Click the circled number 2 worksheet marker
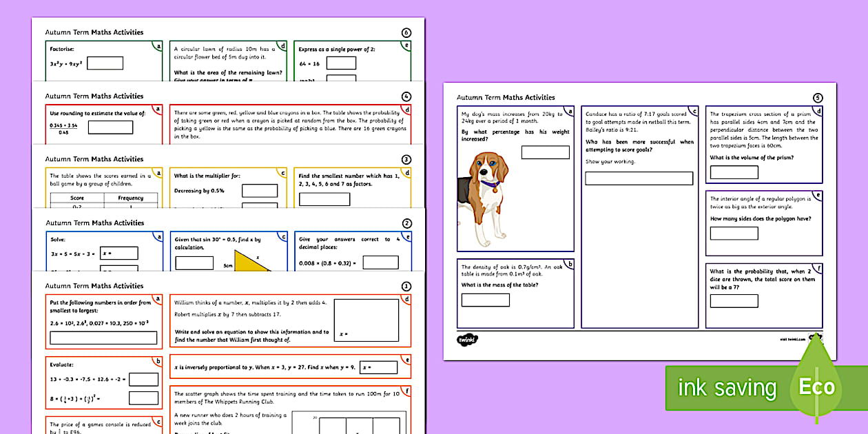This screenshot has width=868, height=434. pos(406,223)
